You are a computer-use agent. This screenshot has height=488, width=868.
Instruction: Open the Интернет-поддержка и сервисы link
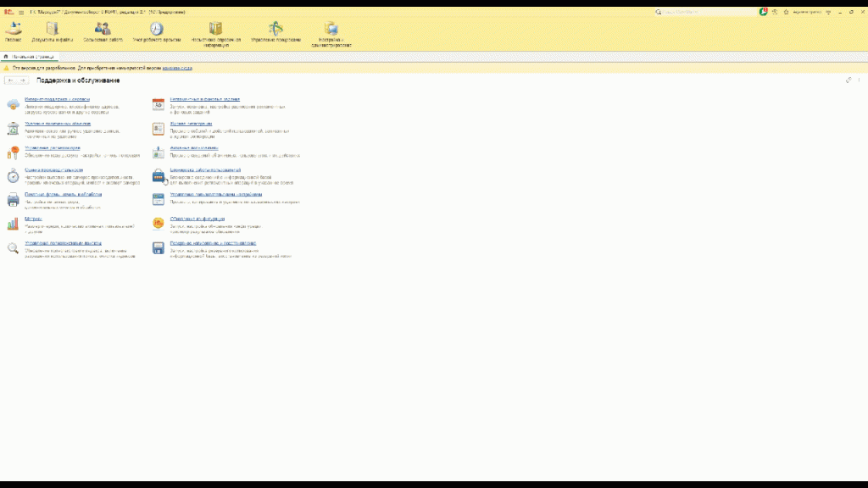tap(57, 100)
